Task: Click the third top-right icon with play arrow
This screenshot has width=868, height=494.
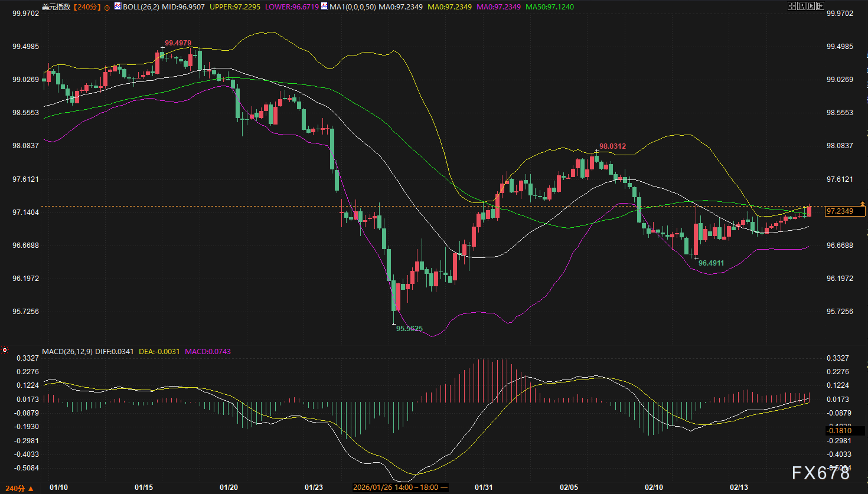Action: pyautogui.click(x=811, y=6)
